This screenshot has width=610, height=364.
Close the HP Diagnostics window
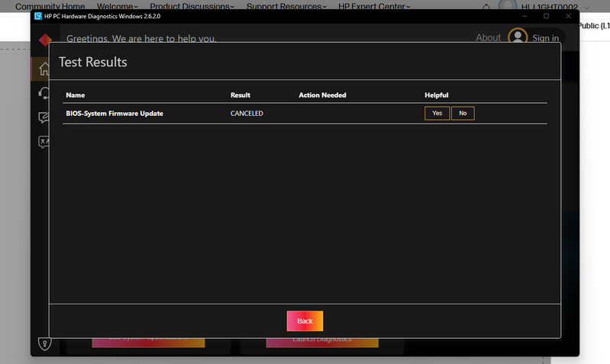568,16
